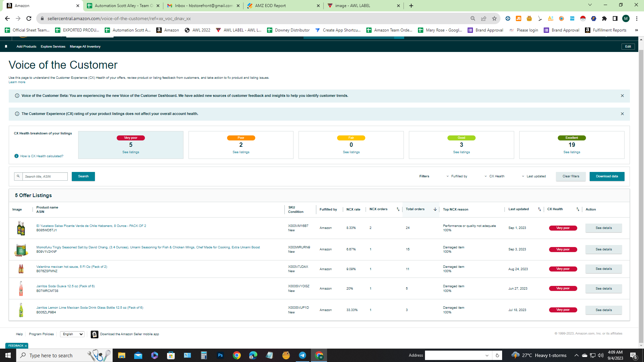Viewport: 644px width, 362px height.
Task: Reload the page with the refresh icon
Action: pos(29,18)
